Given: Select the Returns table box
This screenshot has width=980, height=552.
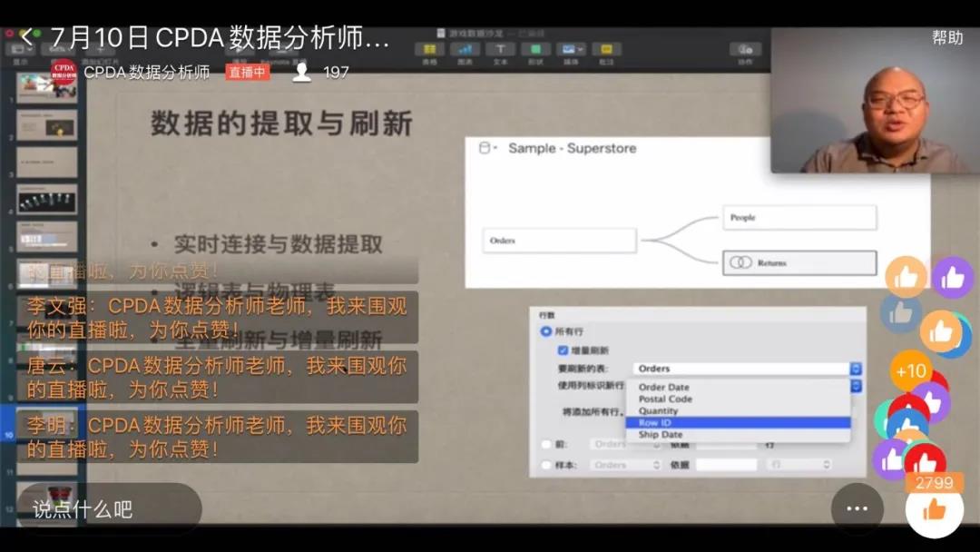Looking at the screenshot, I should click(799, 262).
